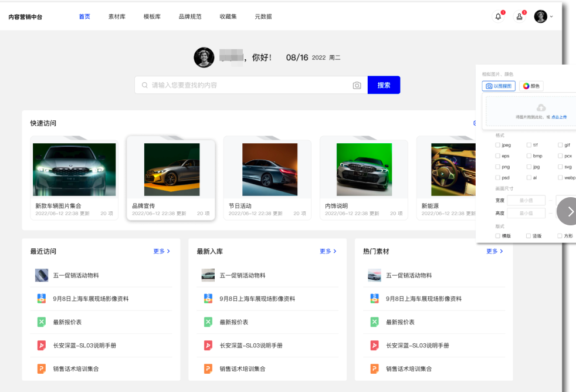The height and width of the screenshot is (392, 576).
Task: Open 最新报价表 spreadsheet icon in 最近访问
Action: point(42,322)
